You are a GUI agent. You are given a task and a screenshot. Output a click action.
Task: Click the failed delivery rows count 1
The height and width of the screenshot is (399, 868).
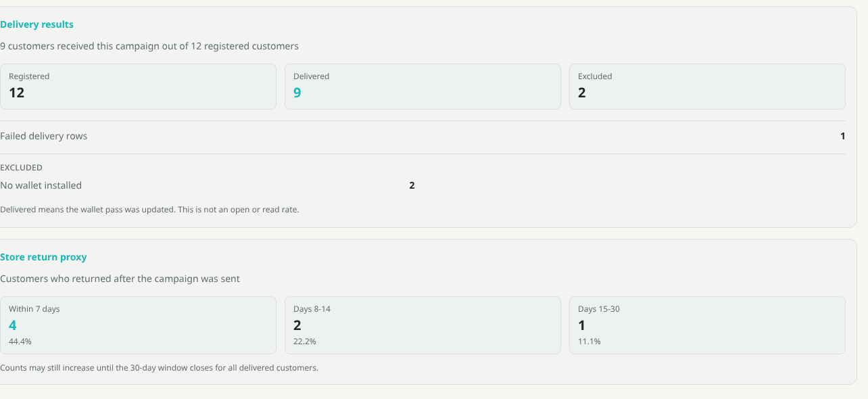(x=843, y=136)
